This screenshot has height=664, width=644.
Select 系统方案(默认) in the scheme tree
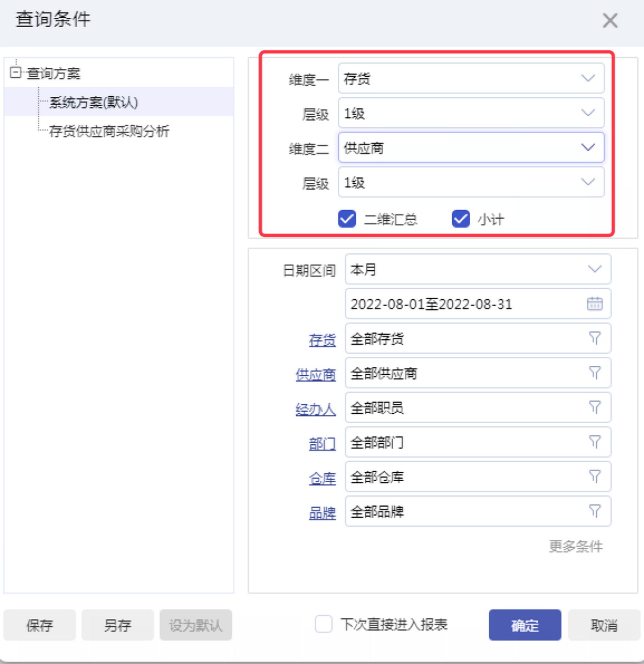pyautogui.click(x=93, y=102)
